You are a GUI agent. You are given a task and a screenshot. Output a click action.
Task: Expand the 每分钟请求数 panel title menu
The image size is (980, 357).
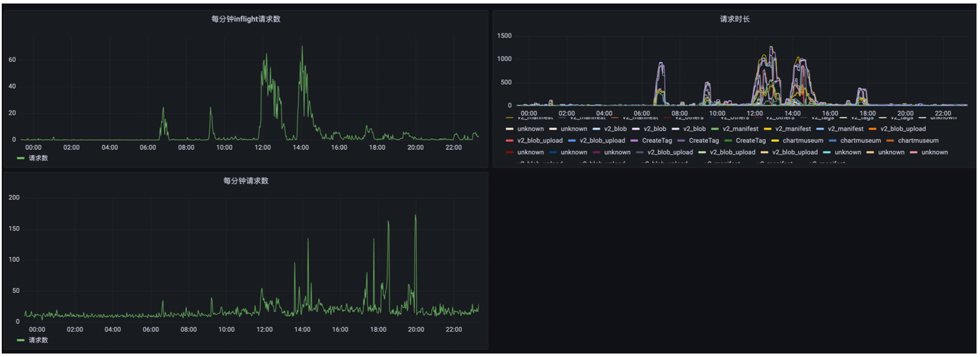(246, 181)
